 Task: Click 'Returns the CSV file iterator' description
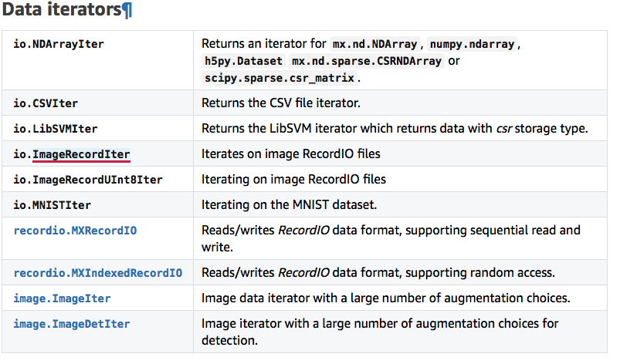coord(280,103)
